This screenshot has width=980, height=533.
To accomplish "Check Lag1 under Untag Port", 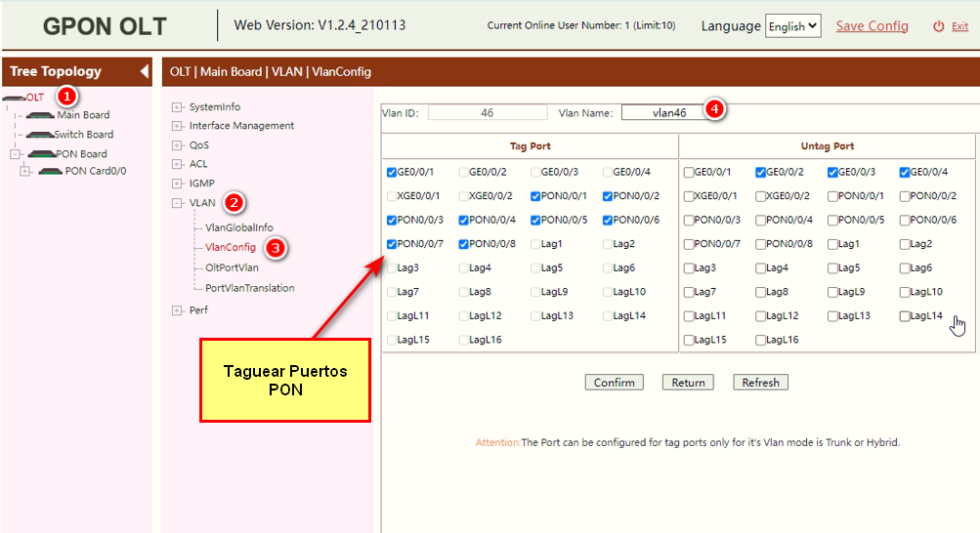I will click(833, 244).
